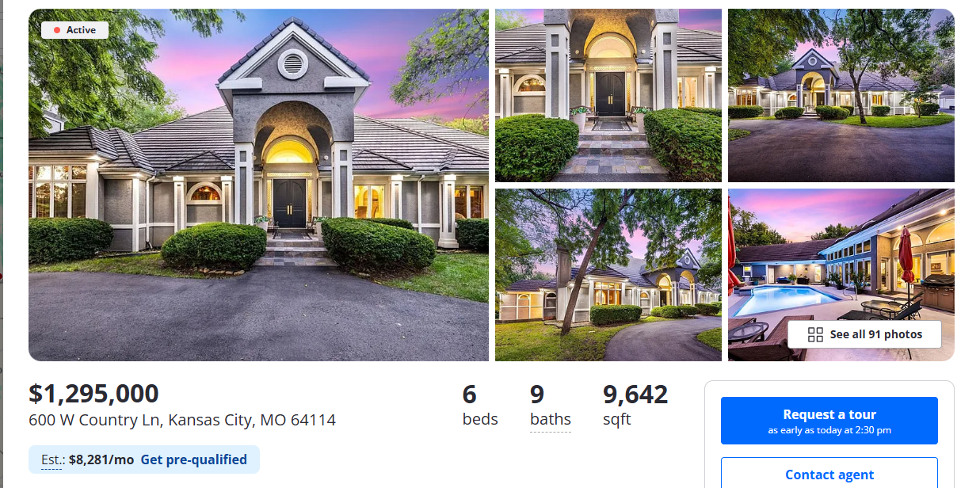Open the side view photo with leaning tree
Image resolution: width=980 pixels, height=488 pixels.
pyautogui.click(x=608, y=275)
